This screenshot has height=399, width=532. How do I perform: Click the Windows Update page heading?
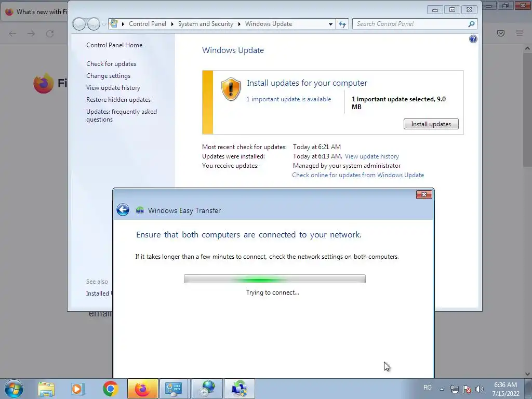(x=233, y=50)
